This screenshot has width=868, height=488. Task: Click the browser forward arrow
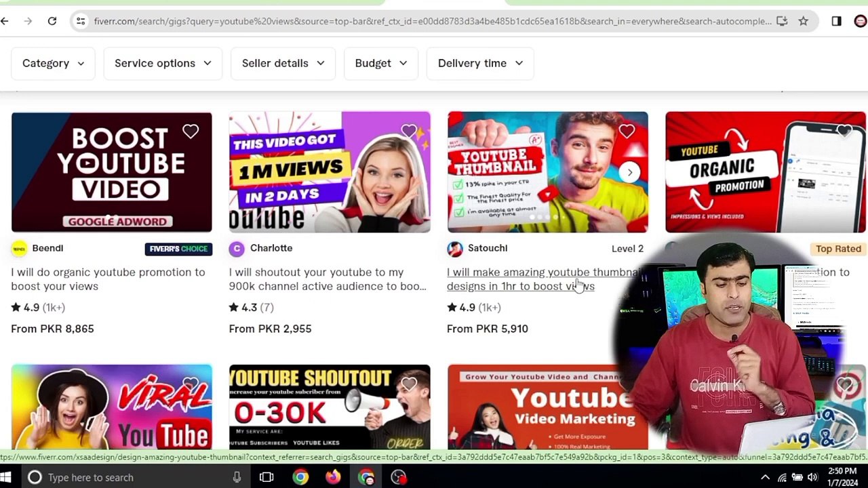[28, 21]
